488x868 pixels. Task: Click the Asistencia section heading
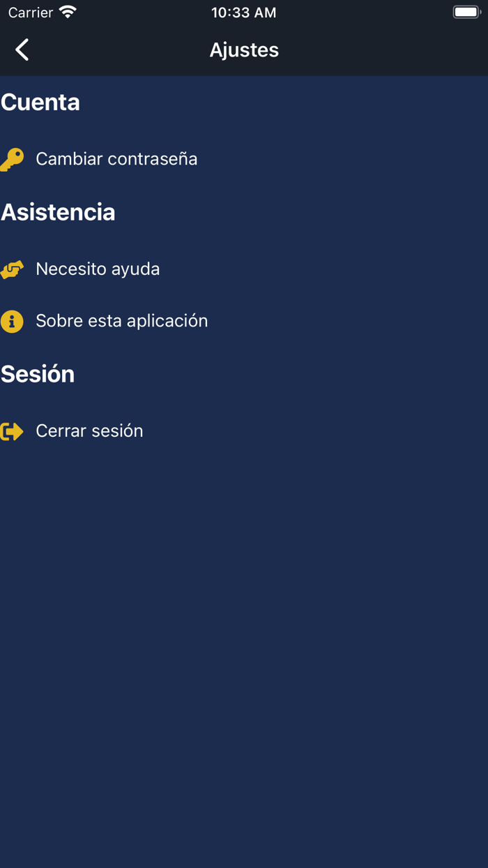(x=58, y=212)
